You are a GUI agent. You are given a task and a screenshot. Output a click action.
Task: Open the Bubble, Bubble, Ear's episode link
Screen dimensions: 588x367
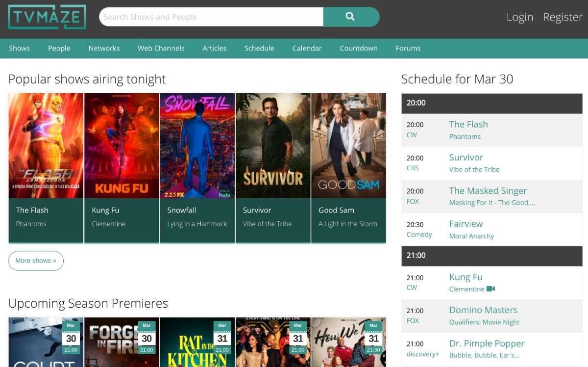484,355
